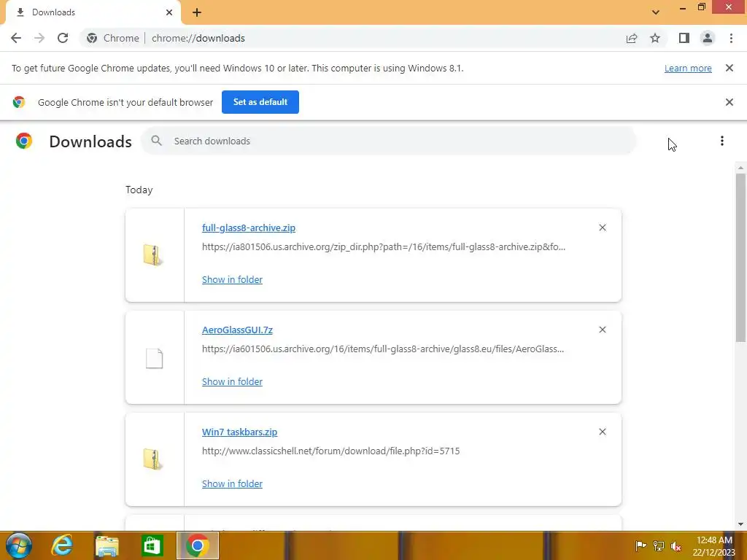Click the page scrollbar thumb
This screenshot has width=747, height=560.
point(740,257)
